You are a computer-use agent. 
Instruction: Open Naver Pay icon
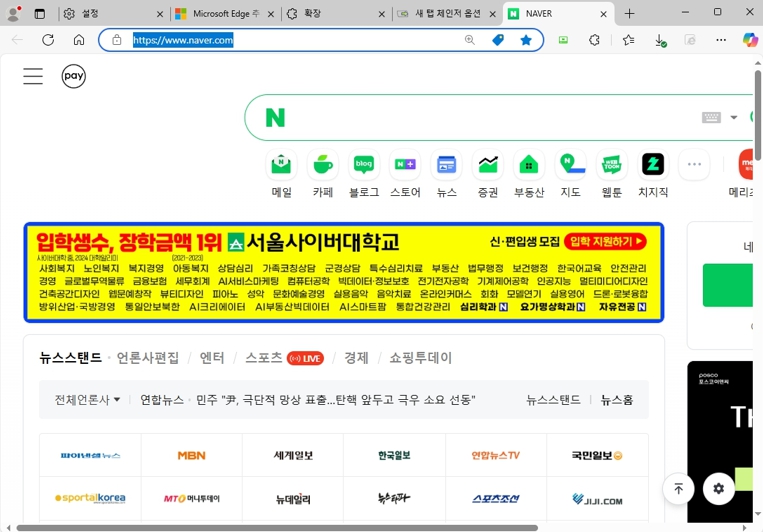[73, 76]
